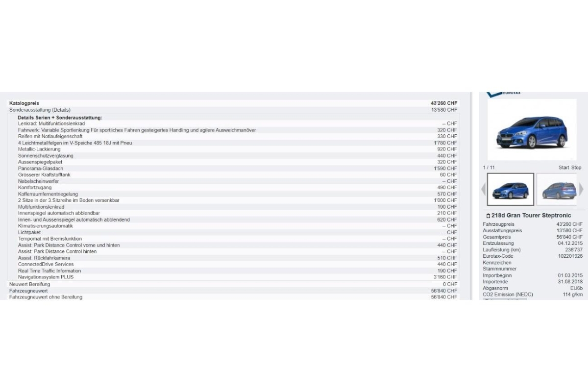Image resolution: width=588 pixels, height=392 pixels.
Task: Click the Gesamtpreis 56'840 CHF value in sidebar
Action: [x=569, y=237]
